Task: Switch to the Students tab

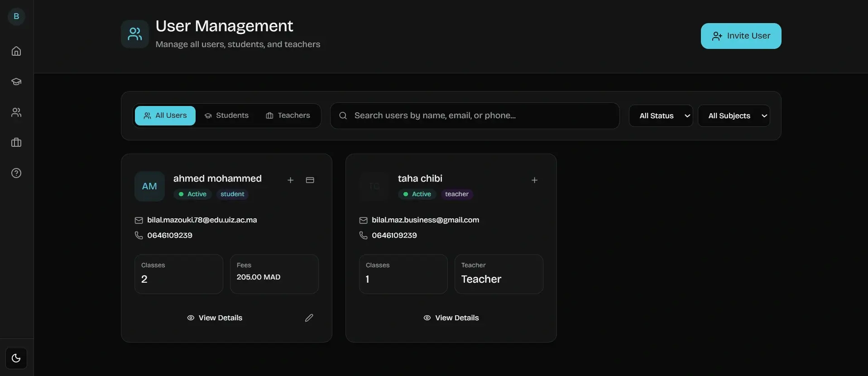Action: pos(227,116)
